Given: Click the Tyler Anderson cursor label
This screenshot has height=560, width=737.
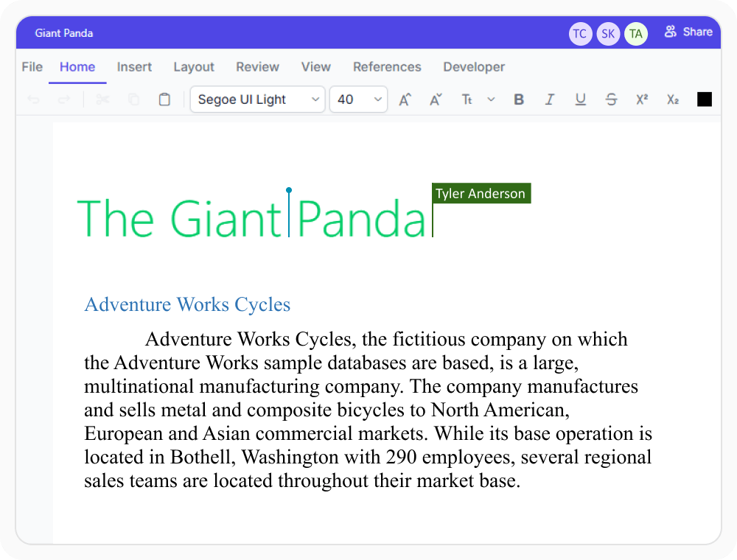Looking at the screenshot, I should pyautogui.click(x=481, y=193).
